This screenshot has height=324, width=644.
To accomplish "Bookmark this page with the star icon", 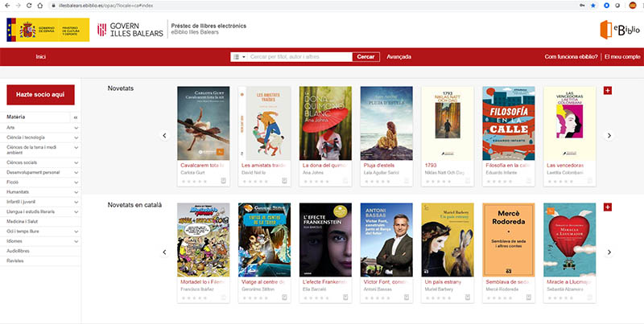I will (x=593, y=6).
